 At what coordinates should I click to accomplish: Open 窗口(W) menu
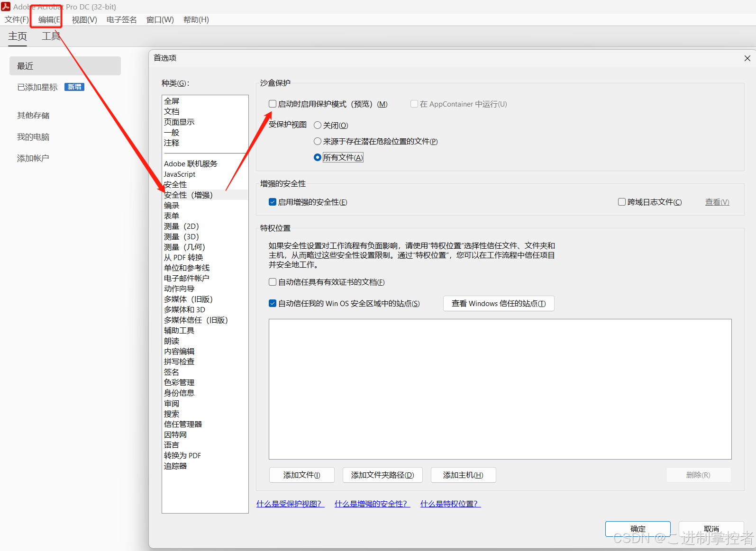tap(160, 19)
